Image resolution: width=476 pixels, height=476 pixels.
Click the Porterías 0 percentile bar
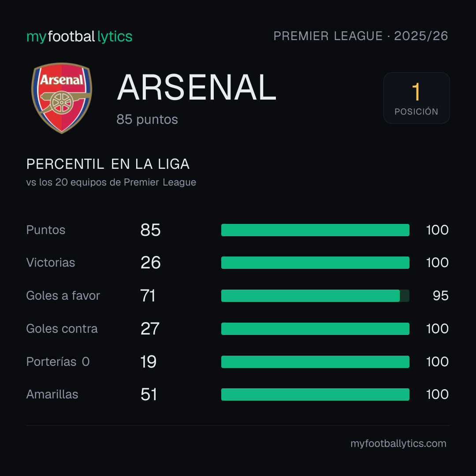(315, 362)
